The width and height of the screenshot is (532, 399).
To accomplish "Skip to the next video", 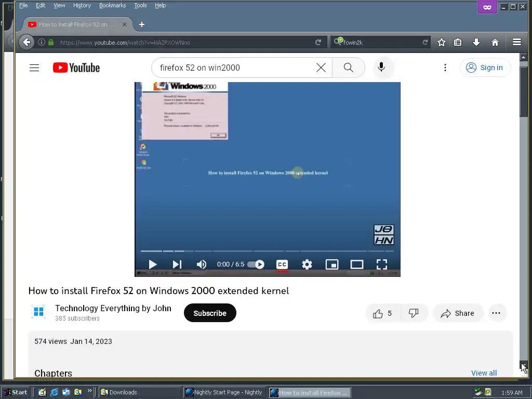I will [177, 264].
